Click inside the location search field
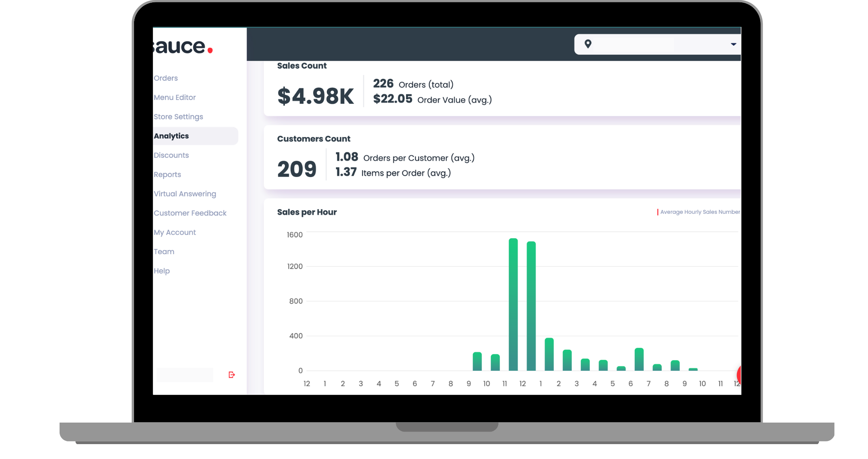The image size is (868, 459). click(647, 44)
